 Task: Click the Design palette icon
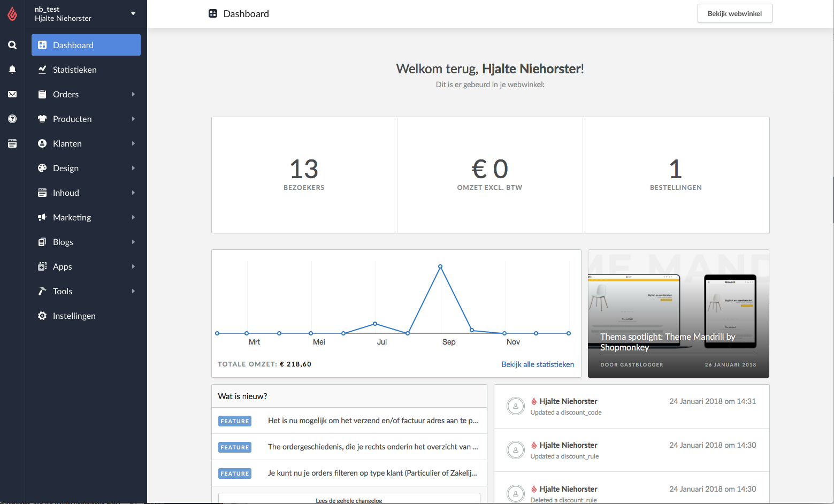point(42,168)
